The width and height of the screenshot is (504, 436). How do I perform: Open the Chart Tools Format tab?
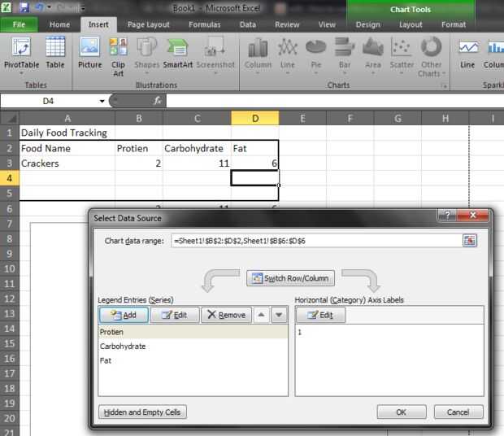(454, 24)
